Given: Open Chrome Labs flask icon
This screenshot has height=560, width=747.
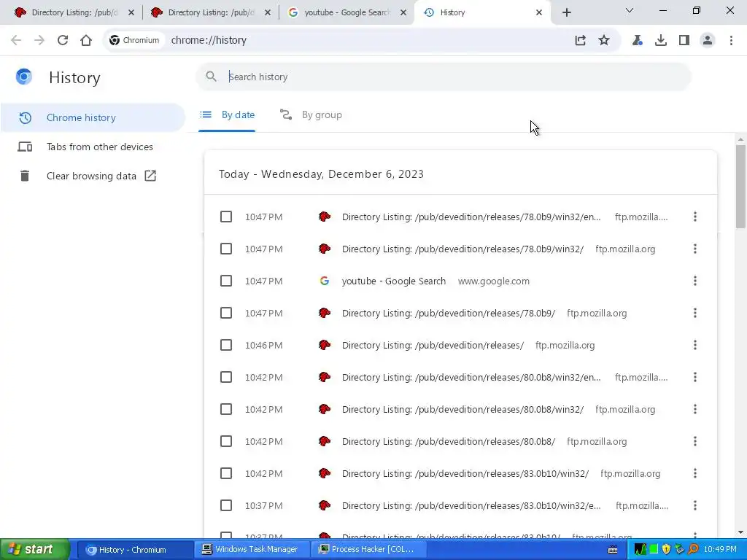Looking at the screenshot, I should pos(637,40).
